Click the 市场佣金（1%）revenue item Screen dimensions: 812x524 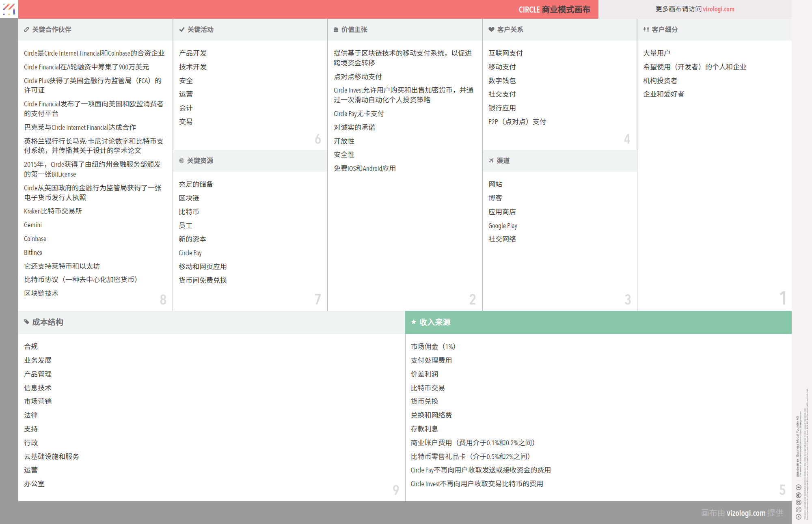(x=433, y=347)
